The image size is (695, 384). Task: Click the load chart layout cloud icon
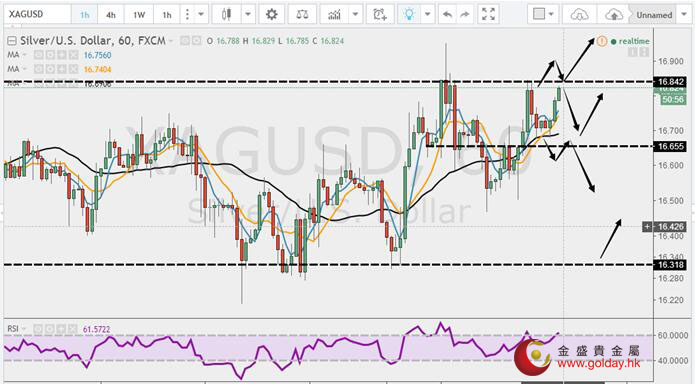579,15
